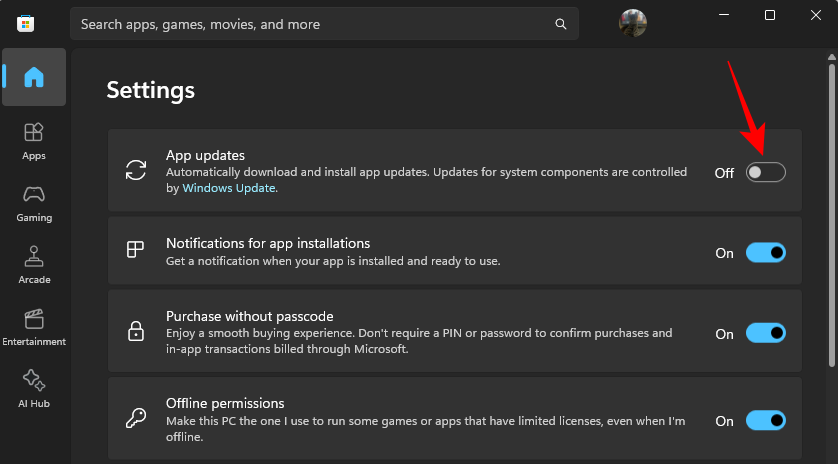Click the Purchase without passcode lock icon
Image resolution: width=838 pixels, height=464 pixels.
(135, 331)
